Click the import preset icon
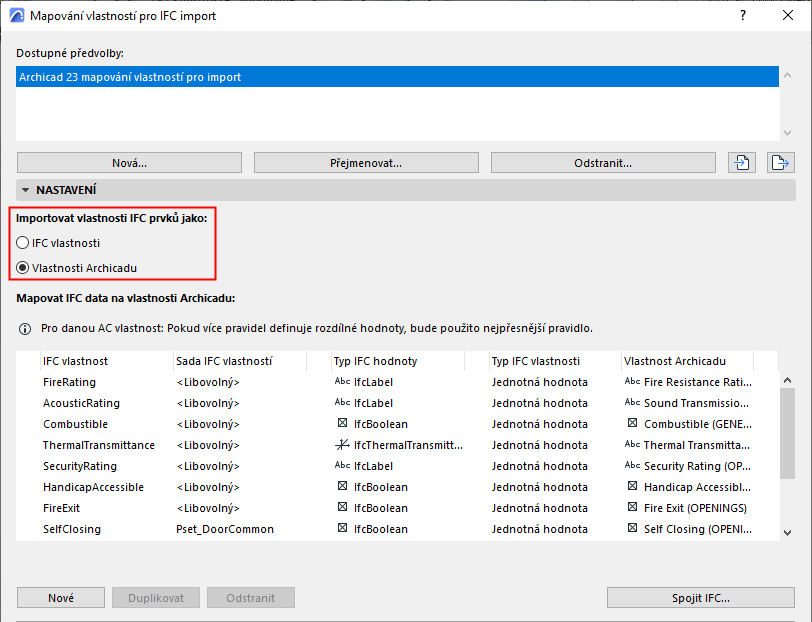This screenshot has width=812, height=622. pos(741,163)
